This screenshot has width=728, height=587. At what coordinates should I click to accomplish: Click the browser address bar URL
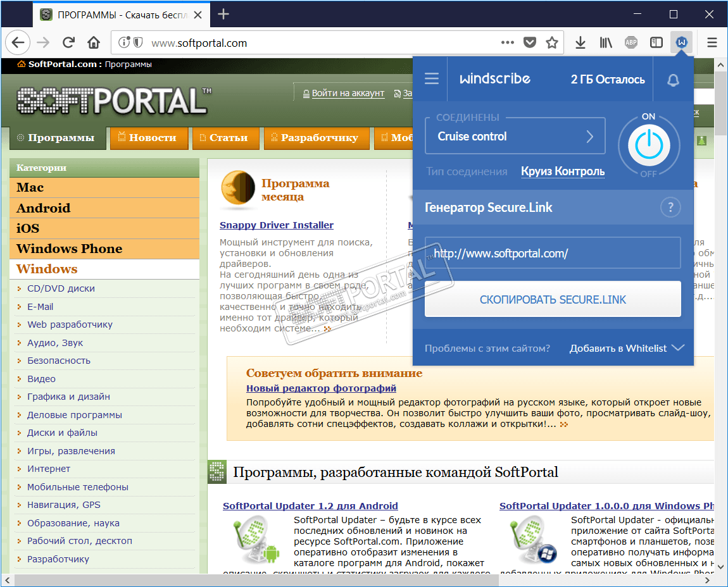coord(199,43)
